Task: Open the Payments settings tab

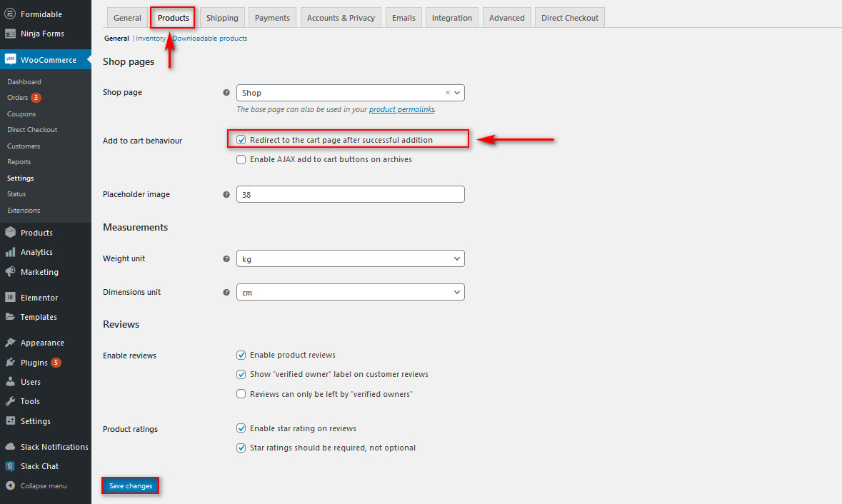Action: tap(272, 18)
